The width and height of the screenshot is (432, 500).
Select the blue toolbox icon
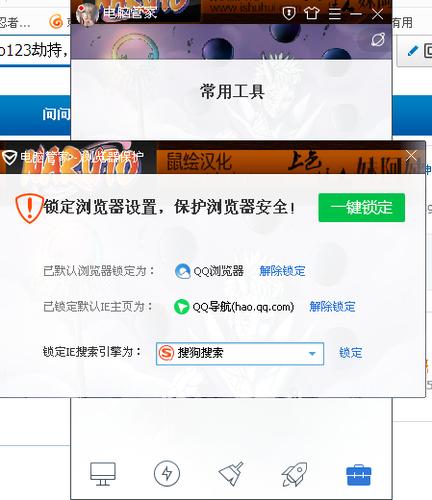point(359,475)
